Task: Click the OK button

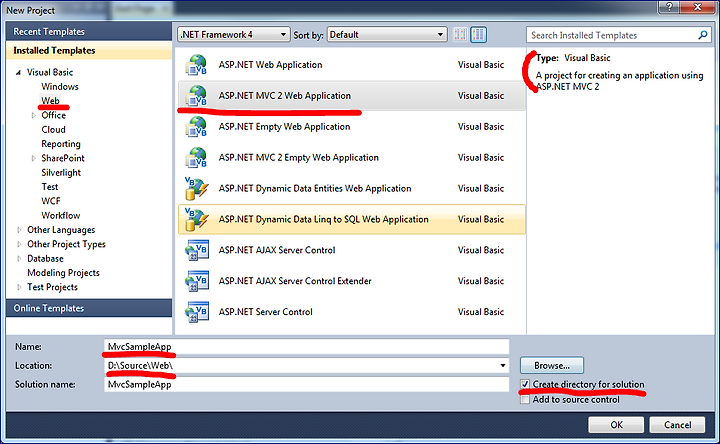Action: click(616, 425)
